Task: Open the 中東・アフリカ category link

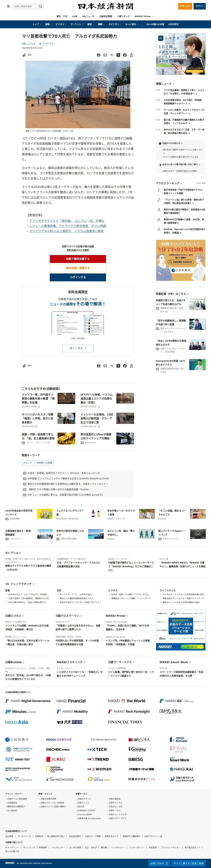Action: tap(29, 44)
